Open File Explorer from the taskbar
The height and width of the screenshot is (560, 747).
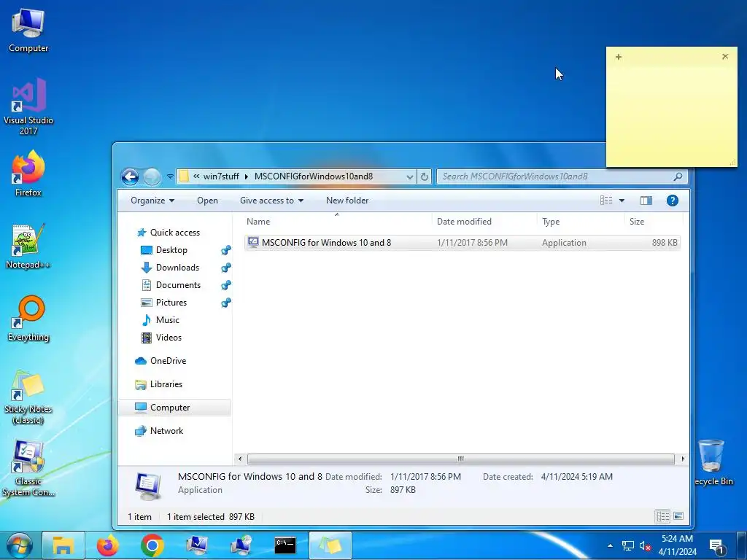click(63, 545)
